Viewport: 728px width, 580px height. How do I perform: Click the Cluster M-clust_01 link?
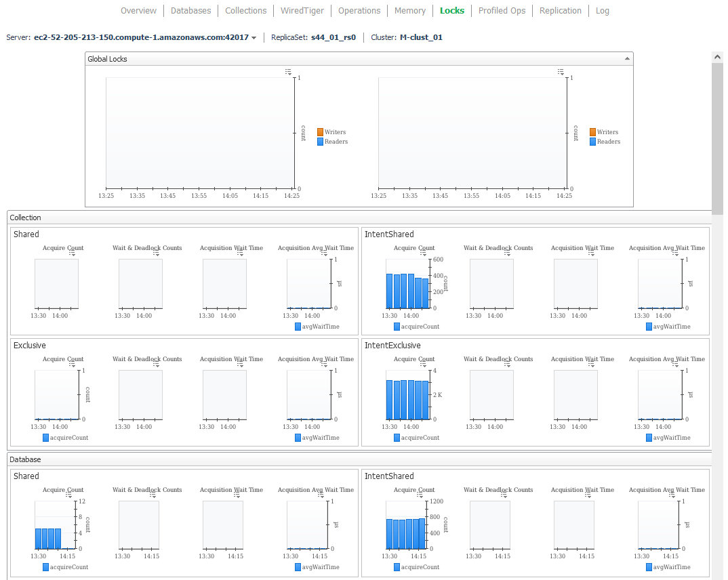421,38
